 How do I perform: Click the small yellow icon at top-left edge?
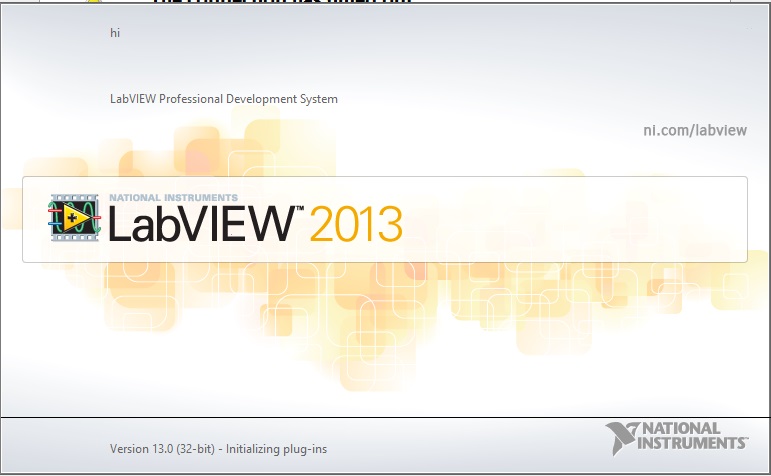point(94,2)
